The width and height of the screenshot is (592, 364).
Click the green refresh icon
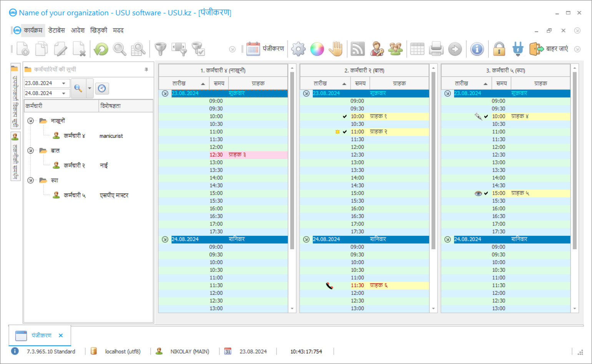101,49
